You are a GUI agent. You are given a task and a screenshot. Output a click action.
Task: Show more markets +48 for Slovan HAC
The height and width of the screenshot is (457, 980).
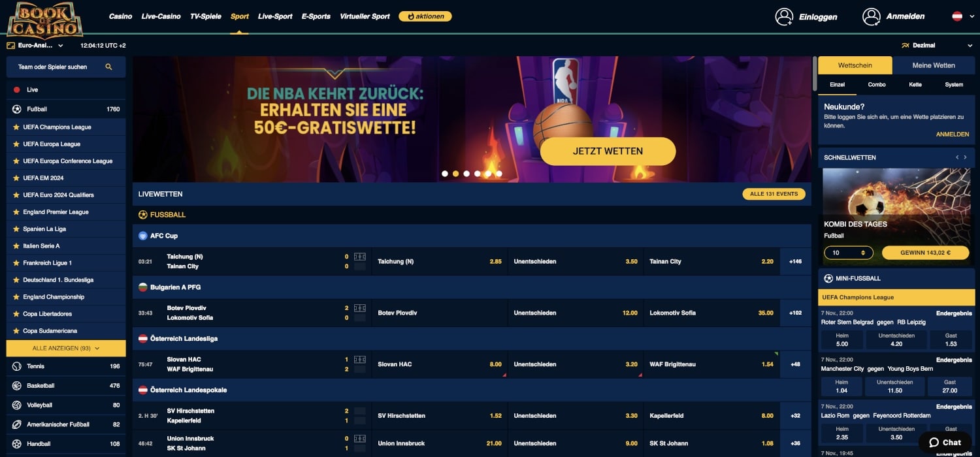[795, 364]
